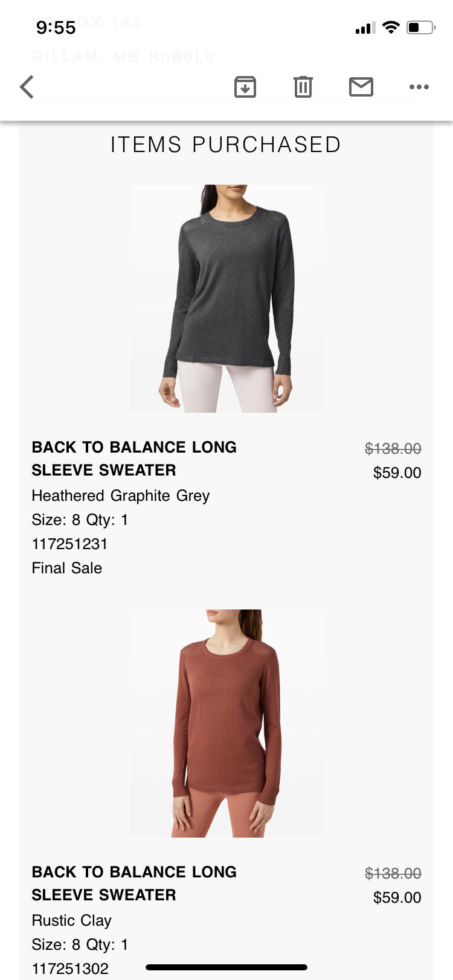Tap the $59.00 sale price
This screenshot has height=980, width=453.
pyautogui.click(x=397, y=472)
